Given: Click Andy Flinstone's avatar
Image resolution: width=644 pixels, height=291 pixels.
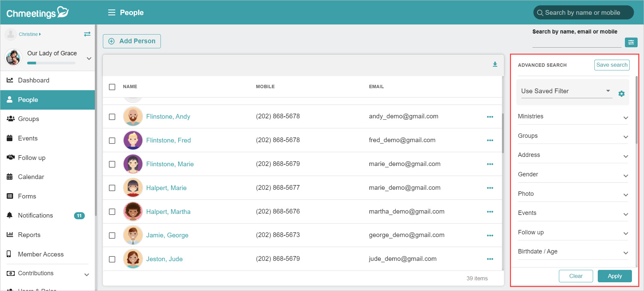Looking at the screenshot, I should coord(133,116).
